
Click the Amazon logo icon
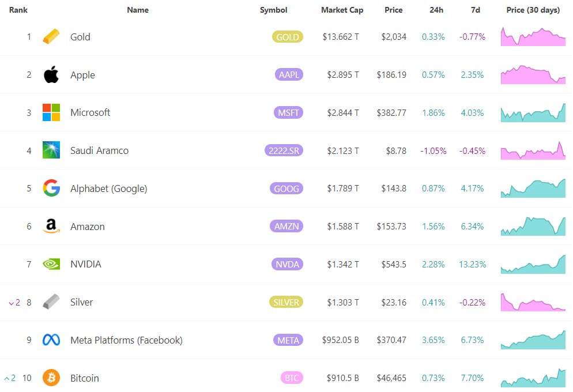pos(51,226)
